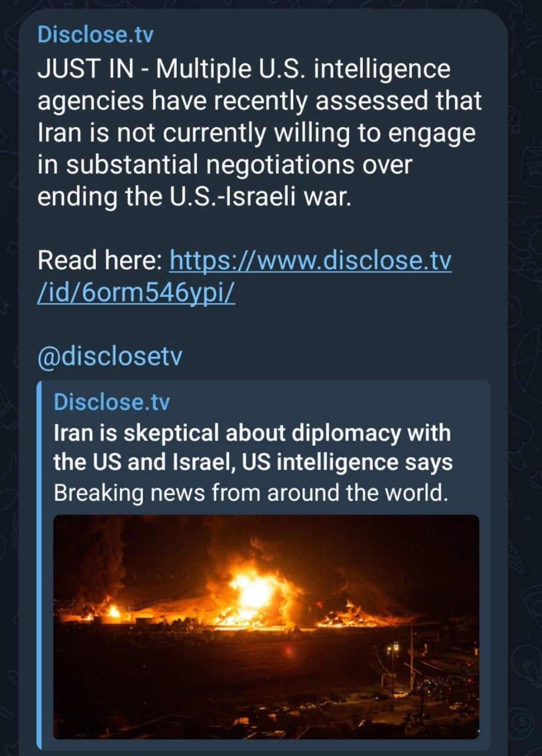542x756 pixels.
Task: Tap 'in substantial negotiations over' line
Action: (x=224, y=165)
